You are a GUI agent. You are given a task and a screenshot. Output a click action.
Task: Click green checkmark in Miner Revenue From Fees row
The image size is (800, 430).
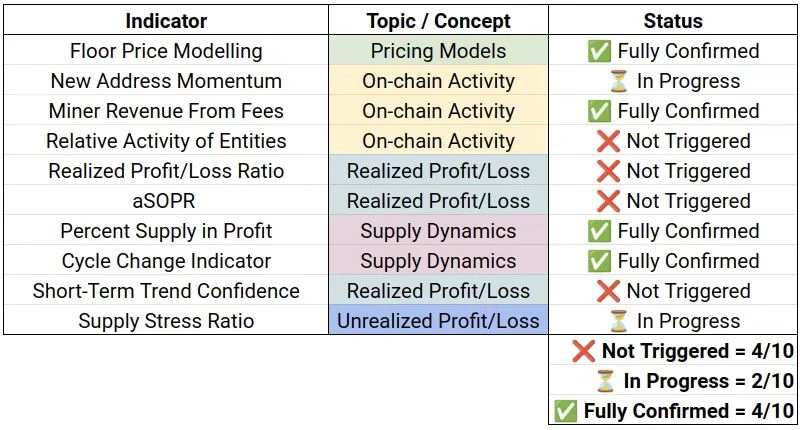click(599, 111)
